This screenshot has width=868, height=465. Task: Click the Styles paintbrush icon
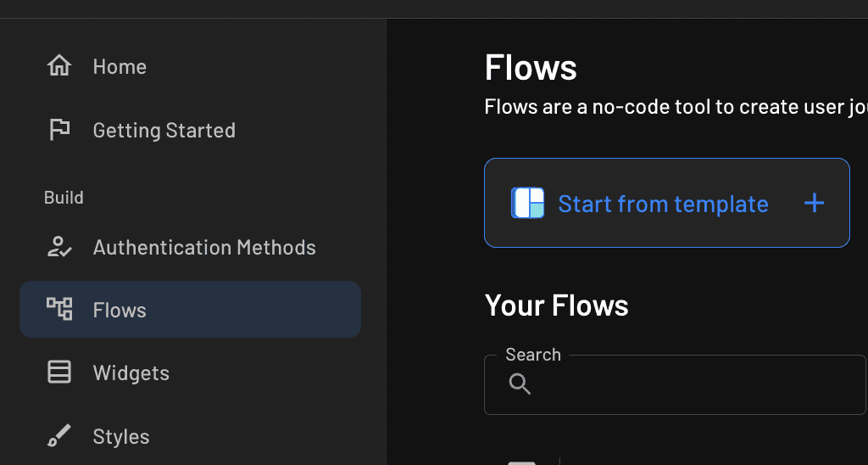pos(59,436)
